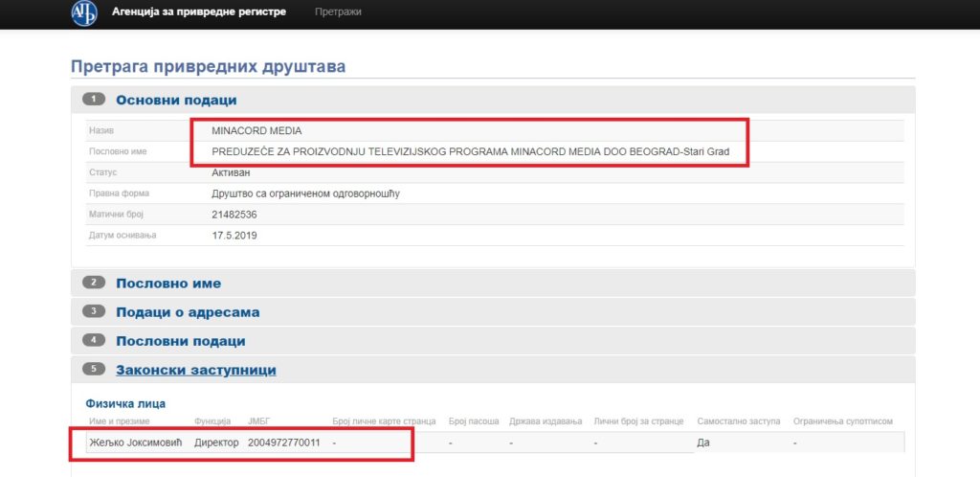
Task: Click the number 2 section badge
Action: coord(94,283)
